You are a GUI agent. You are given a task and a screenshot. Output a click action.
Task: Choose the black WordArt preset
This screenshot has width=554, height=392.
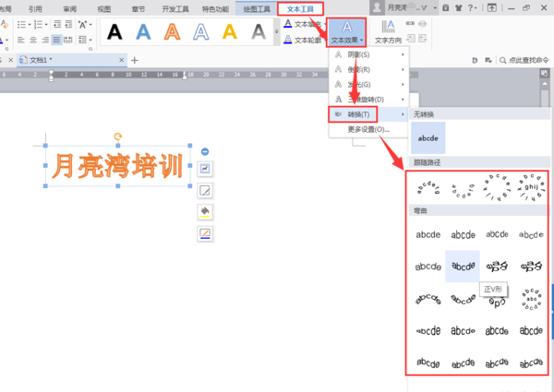click(114, 31)
